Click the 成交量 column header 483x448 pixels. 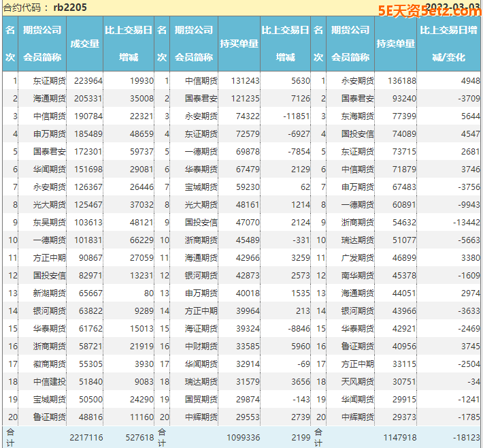click(85, 44)
